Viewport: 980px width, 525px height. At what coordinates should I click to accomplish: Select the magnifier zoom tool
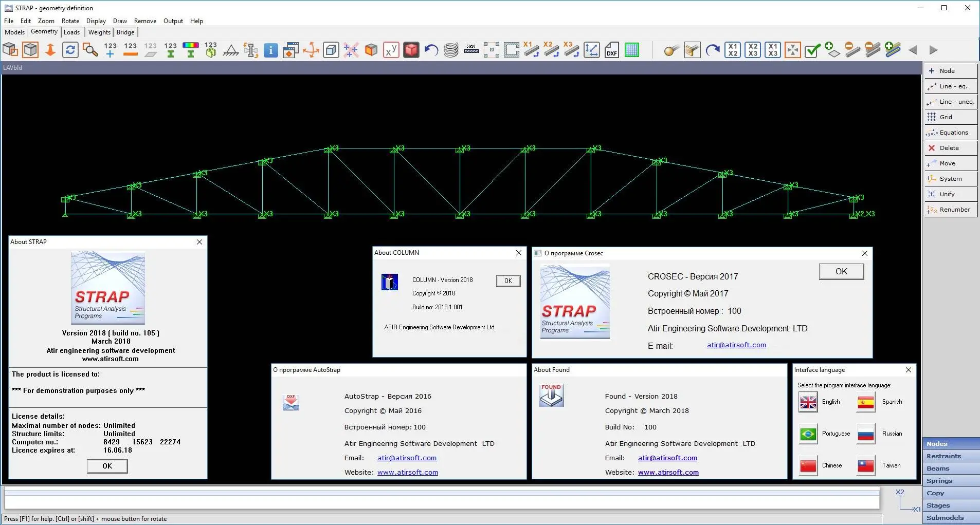click(x=90, y=50)
